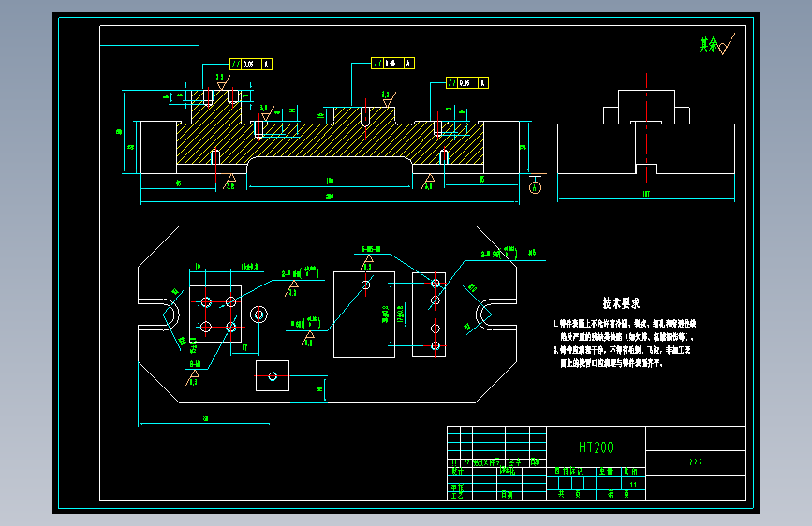Click the red centerline in side view
The image size is (812, 526).
[646, 118]
